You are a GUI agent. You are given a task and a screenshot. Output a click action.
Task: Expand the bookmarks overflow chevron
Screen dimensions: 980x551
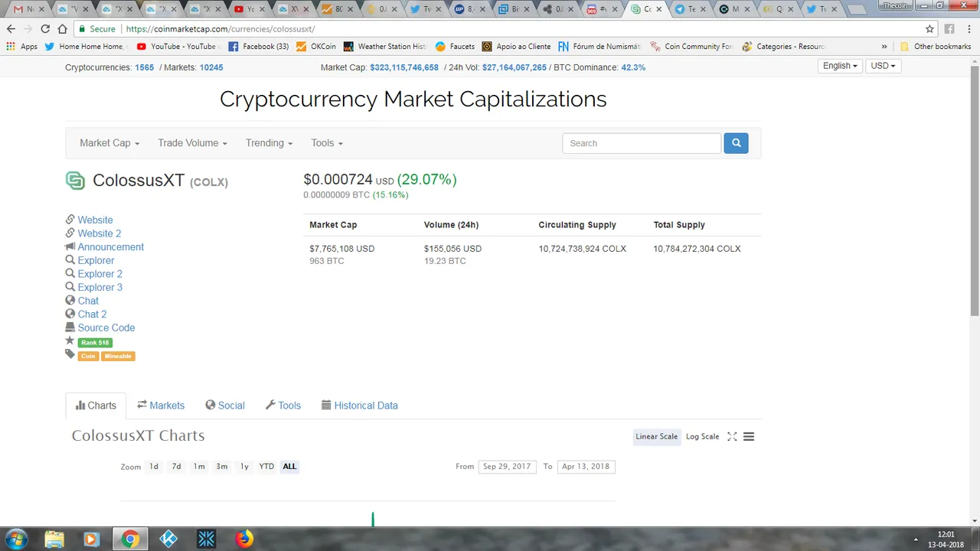pos(884,46)
